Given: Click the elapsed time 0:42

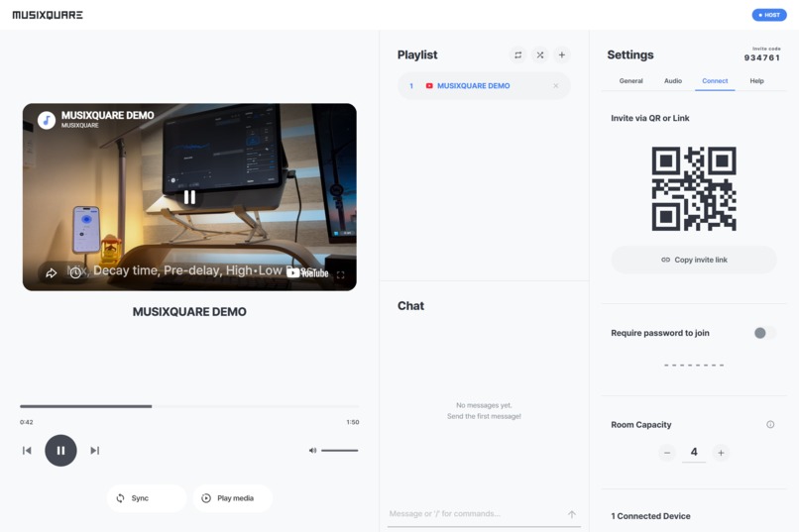Looking at the screenshot, I should click(27, 422).
